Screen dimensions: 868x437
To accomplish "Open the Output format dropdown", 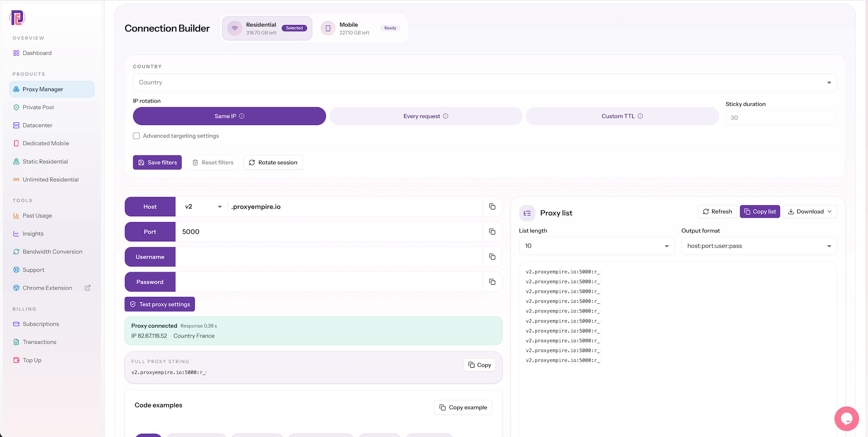I will point(759,246).
